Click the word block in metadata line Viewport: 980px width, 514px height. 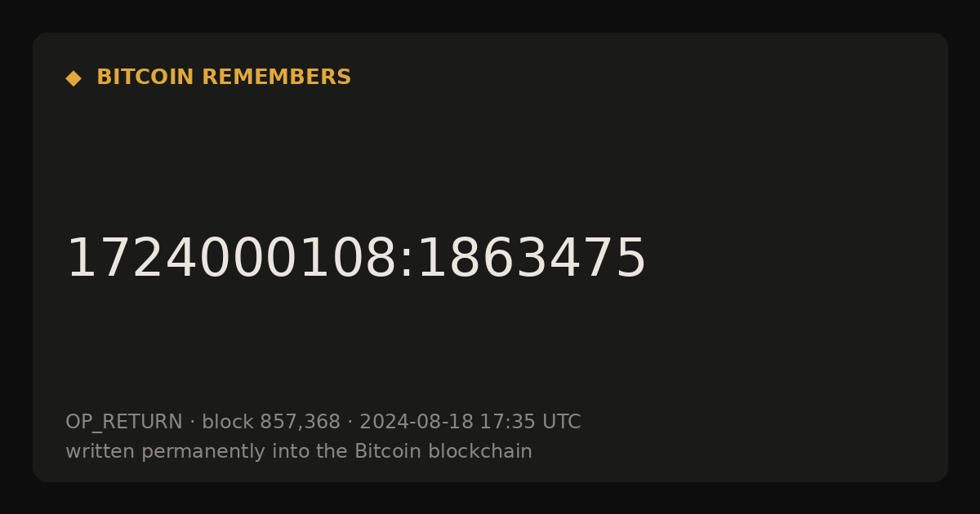point(227,422)
